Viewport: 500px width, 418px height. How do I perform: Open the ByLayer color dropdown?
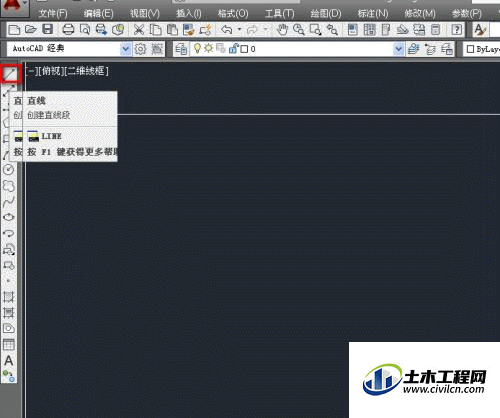click(x=482, y=49)
